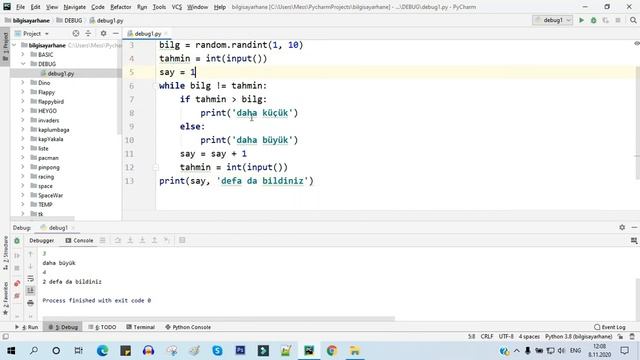Click Evaluate Expression calculator icon
Screen dimensions: 640x360
(182, 240)
